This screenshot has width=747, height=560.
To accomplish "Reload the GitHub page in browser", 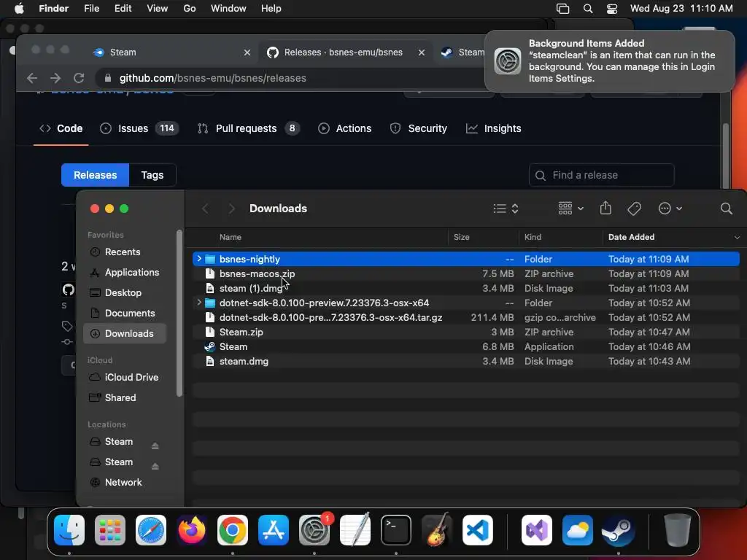I will click(x=79, y=78).
